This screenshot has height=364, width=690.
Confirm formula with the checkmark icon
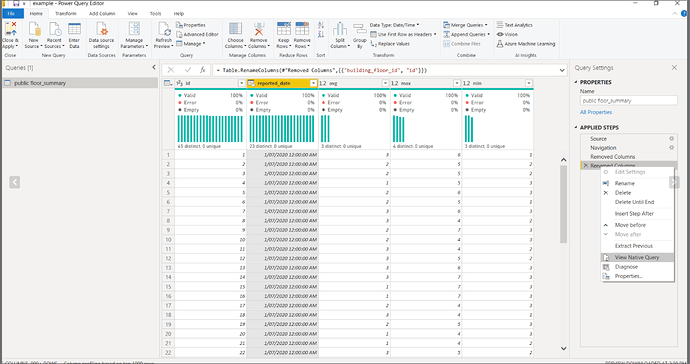click(187, 70)
